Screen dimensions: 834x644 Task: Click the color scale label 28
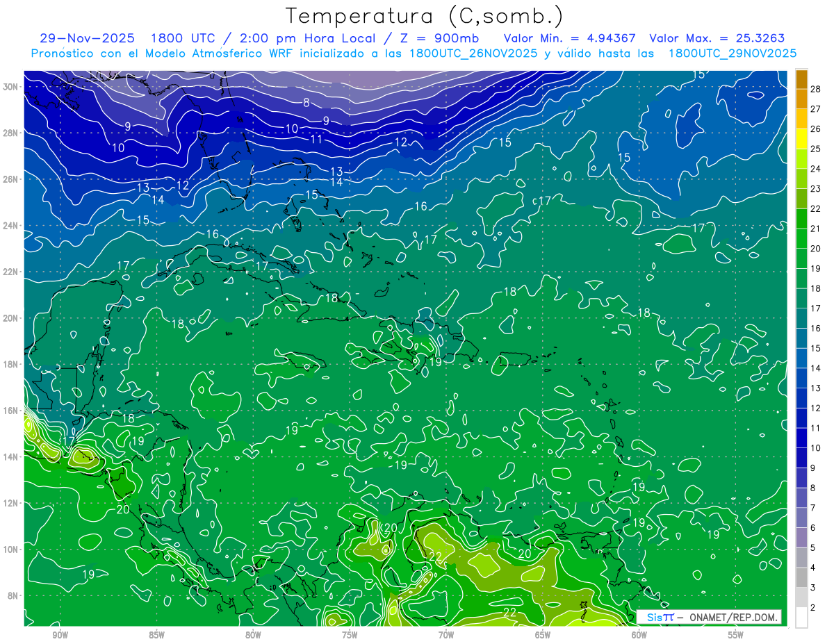coord(816,89)
